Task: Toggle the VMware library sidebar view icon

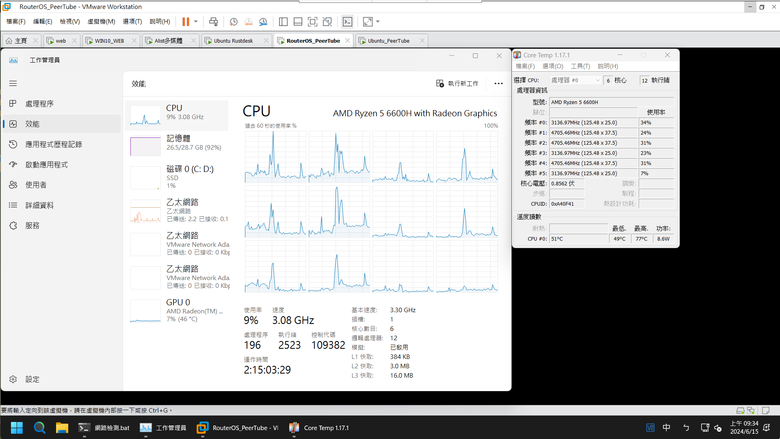Action: (283, 21)
